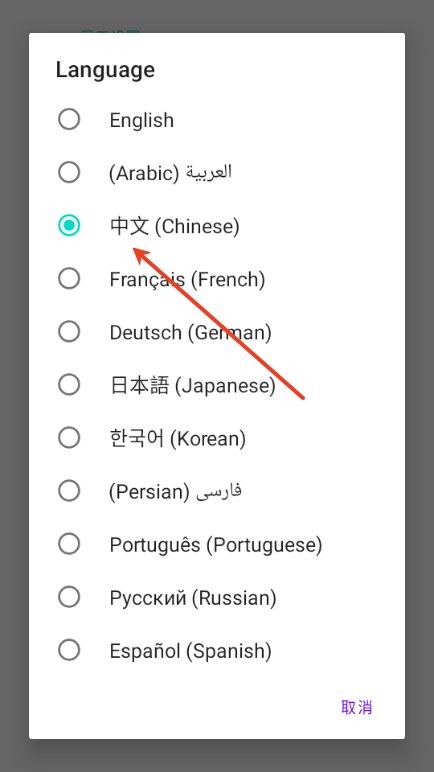Click the Español (Spanish) text label
This screenshot has width=434, height=772.
191,651
